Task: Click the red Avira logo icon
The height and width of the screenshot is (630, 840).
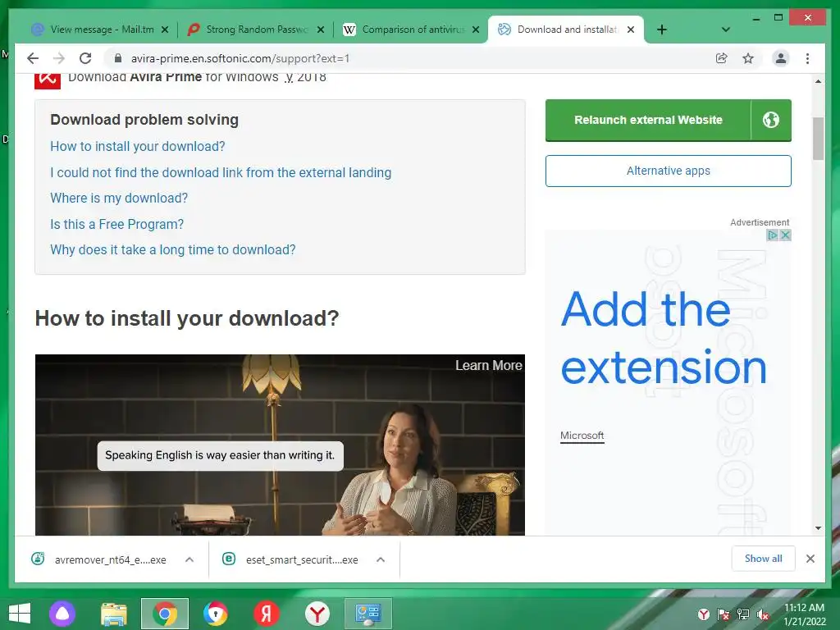Action: 47,80
